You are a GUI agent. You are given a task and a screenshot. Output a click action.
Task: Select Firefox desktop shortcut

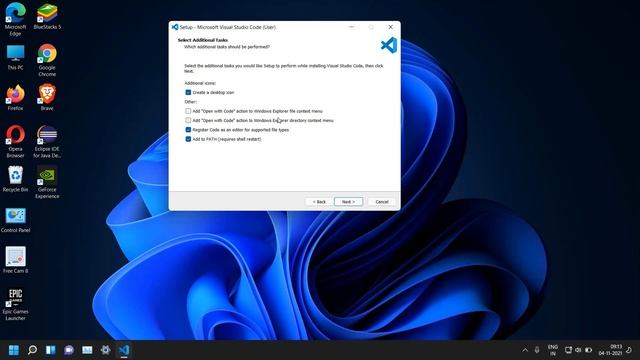point(16,98)
